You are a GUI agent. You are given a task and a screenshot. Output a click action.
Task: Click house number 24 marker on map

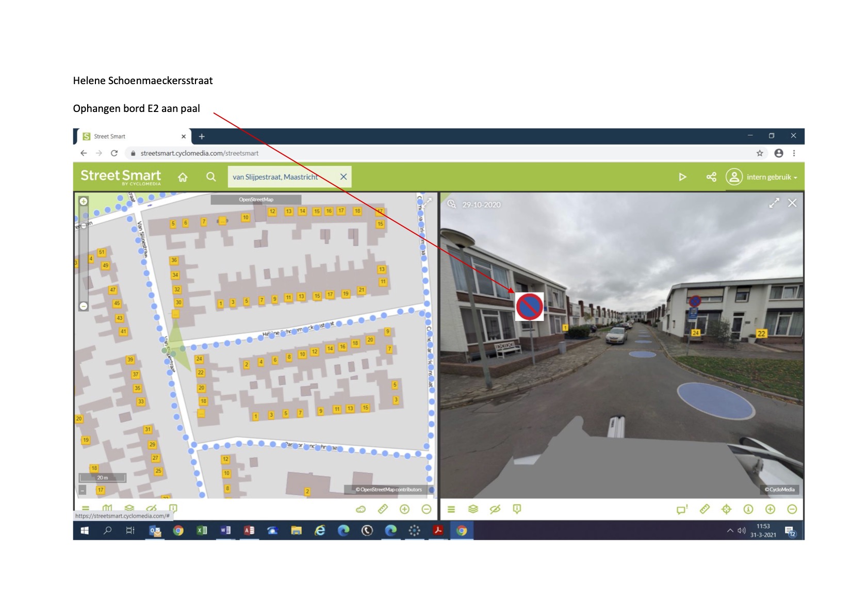tap(199, 359)
